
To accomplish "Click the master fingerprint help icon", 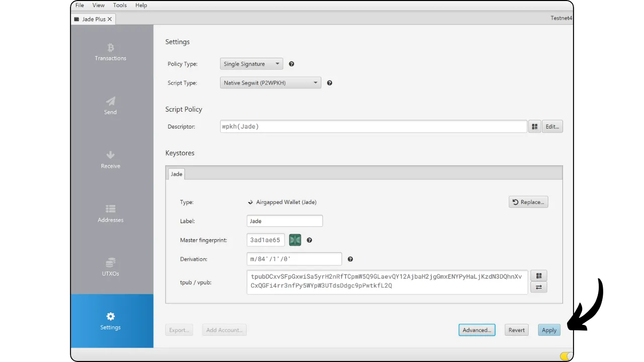I will pos(309,240).
